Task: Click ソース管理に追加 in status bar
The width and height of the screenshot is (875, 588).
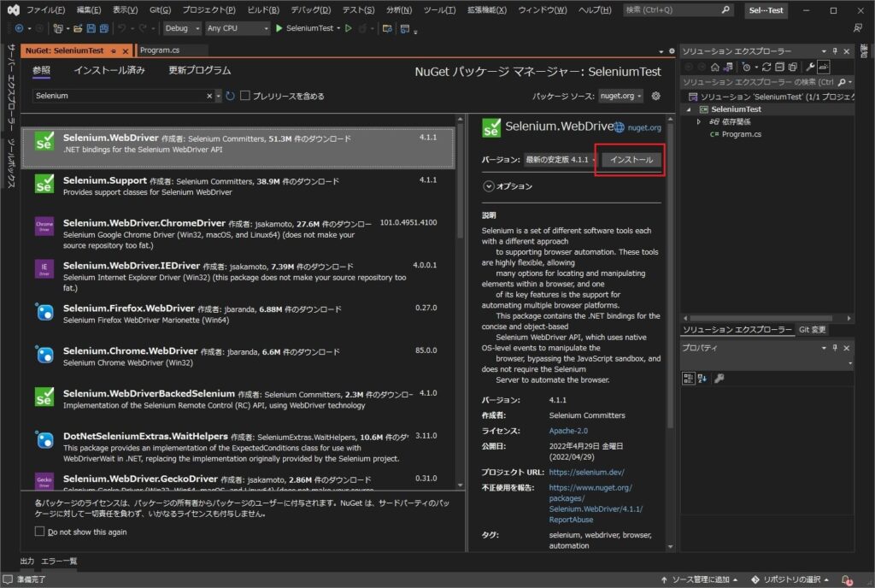Action: [x=699, y=579]
